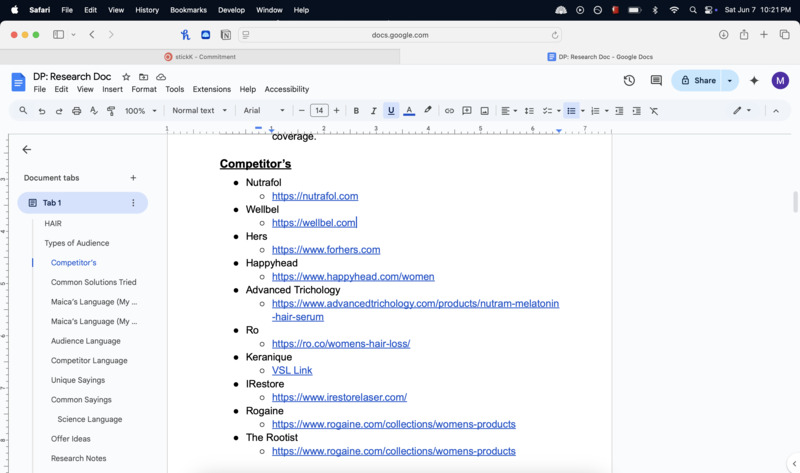Toggle bold formatting

pyautogui.click(x=356, y=111)
